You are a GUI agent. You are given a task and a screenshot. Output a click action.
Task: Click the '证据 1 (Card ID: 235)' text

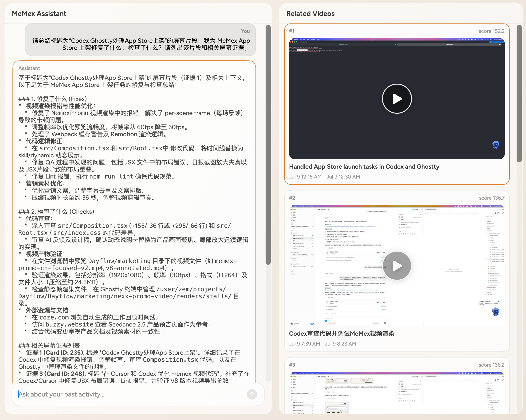tap(55, 352)
